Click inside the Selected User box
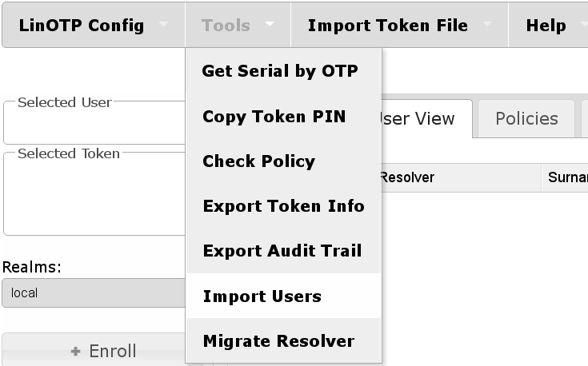 pos(94,125)
